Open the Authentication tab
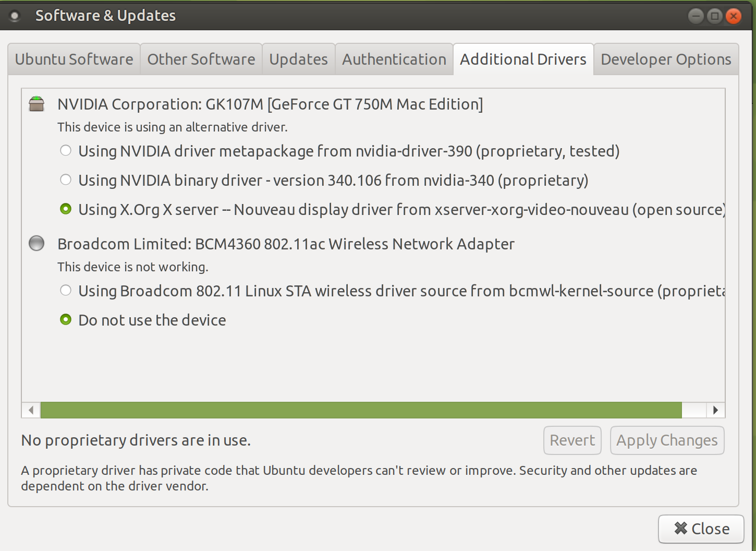This screenshot has width=756, height=551. [x=394, y=59]
